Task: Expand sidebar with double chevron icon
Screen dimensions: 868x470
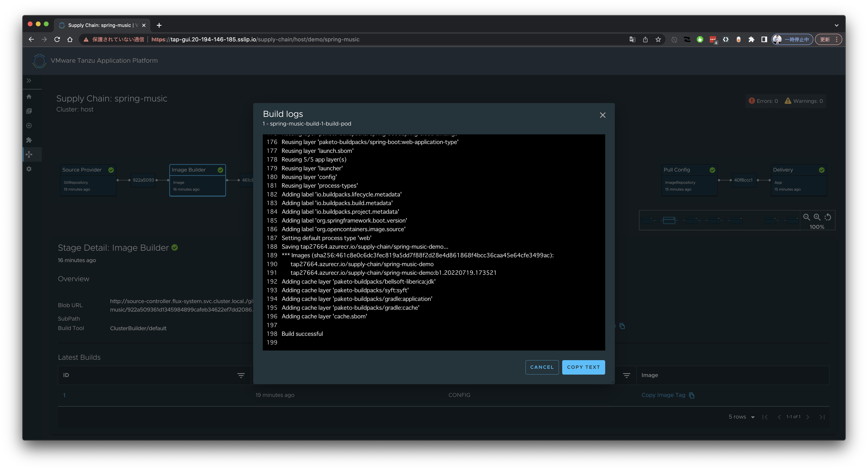Action: (29, 81)
